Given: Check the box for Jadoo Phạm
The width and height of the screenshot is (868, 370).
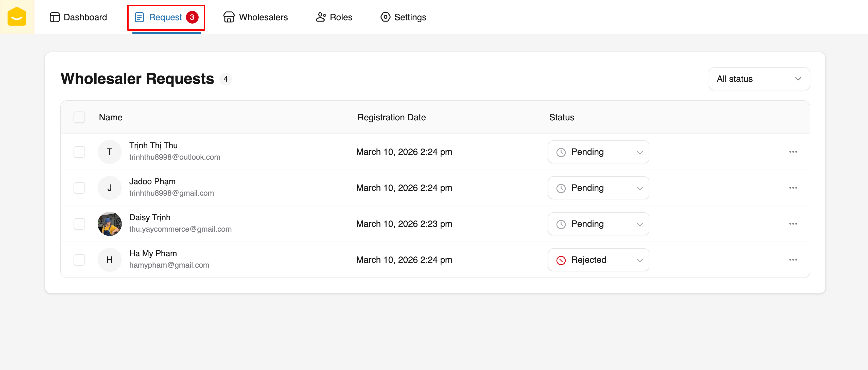Looking at the screenshot, I should tap(79, 188).
